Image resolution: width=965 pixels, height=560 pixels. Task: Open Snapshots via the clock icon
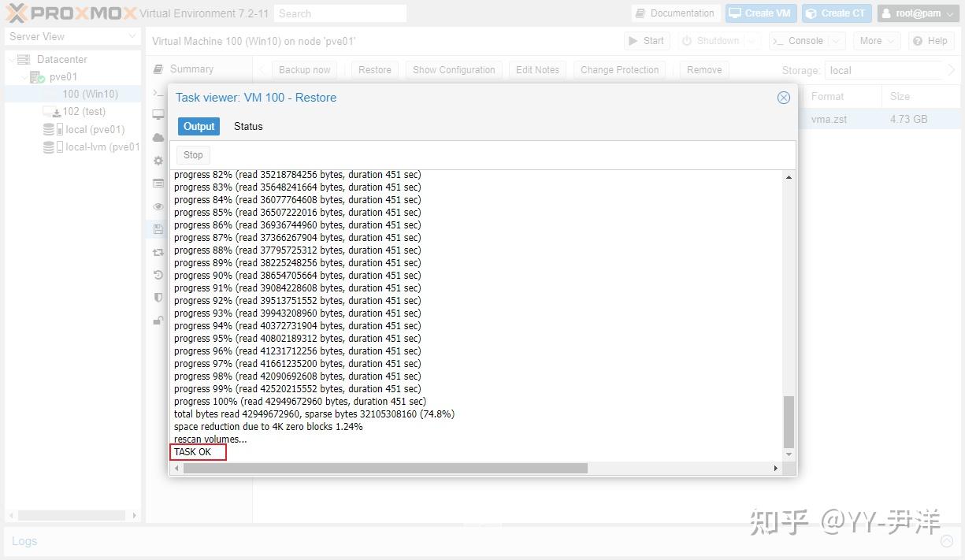tap(158, 274)
